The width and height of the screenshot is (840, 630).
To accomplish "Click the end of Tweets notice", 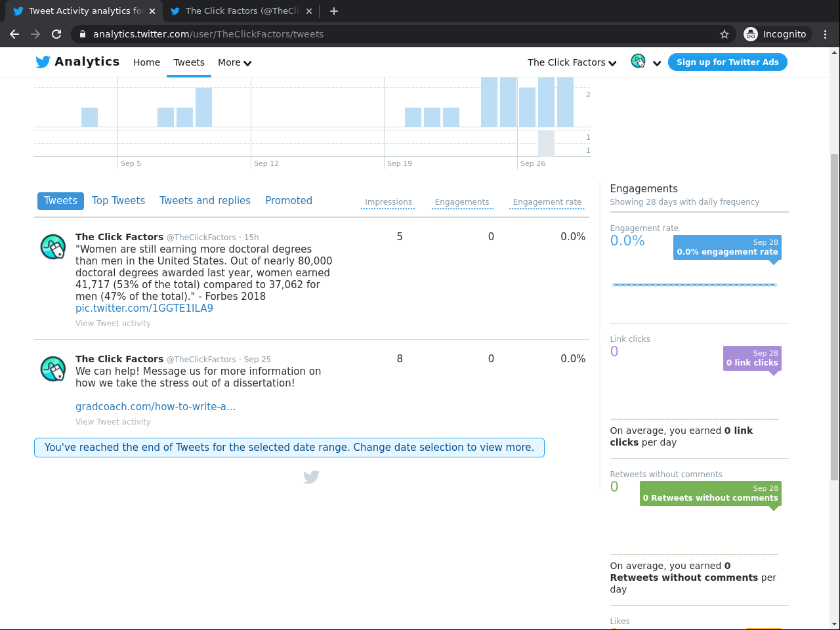I will click(x=289, y=448).
